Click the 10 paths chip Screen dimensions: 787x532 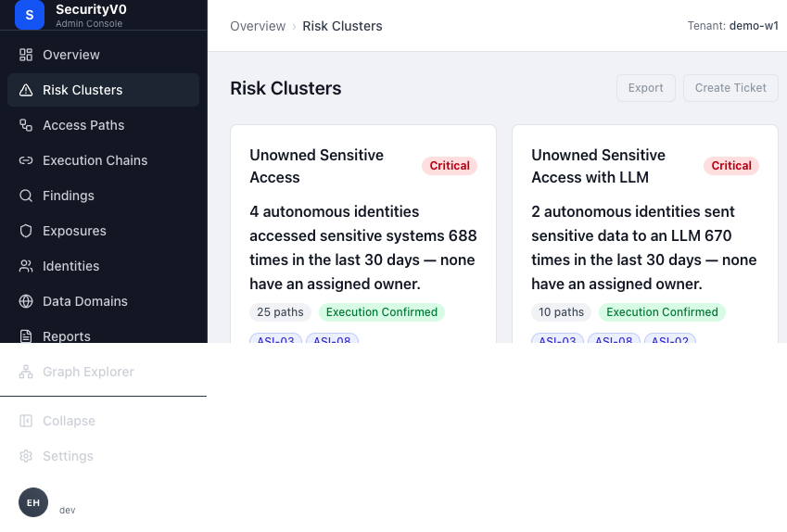(561, 312)
